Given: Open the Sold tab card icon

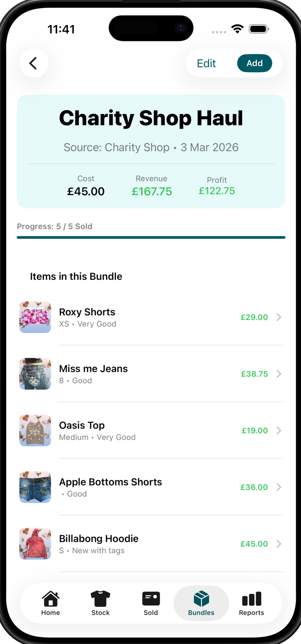Looking at the screenshot, I should click(151, 599).
